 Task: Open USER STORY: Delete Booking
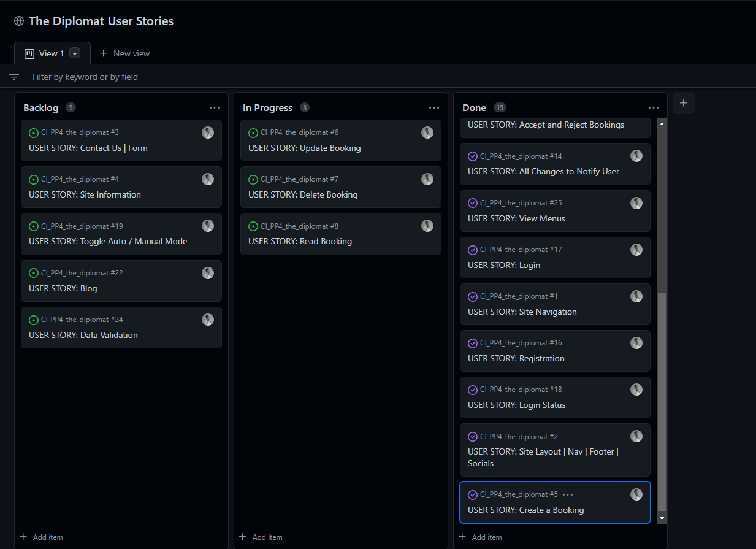click(x=303, y=194)
